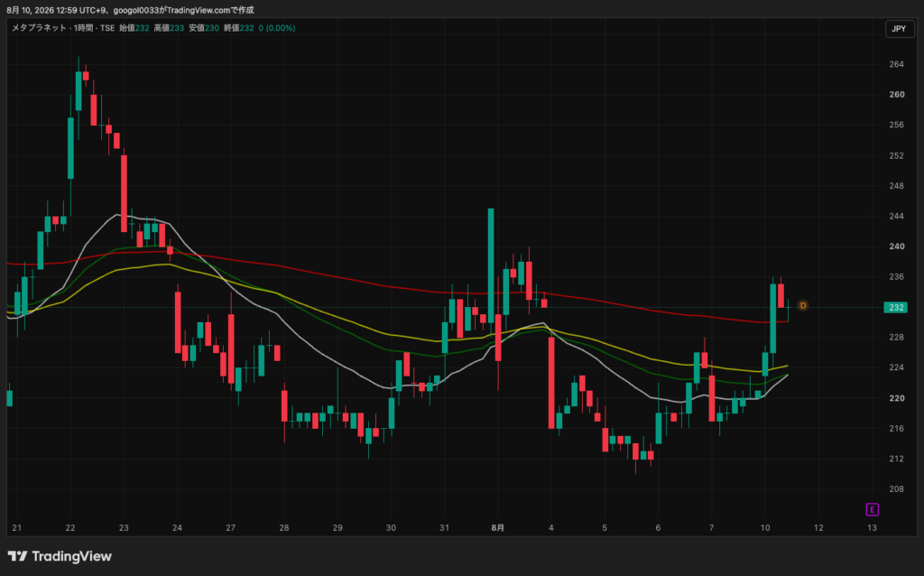Click the 208 price scale label
The width and height of the screenshot is (924, 576).
tap(896, 488)
